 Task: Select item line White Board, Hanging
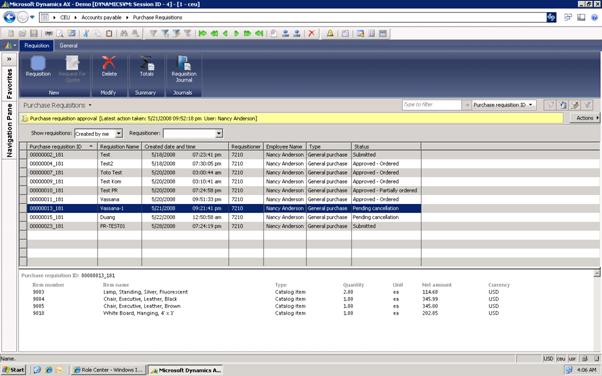[x=138, y=313]
